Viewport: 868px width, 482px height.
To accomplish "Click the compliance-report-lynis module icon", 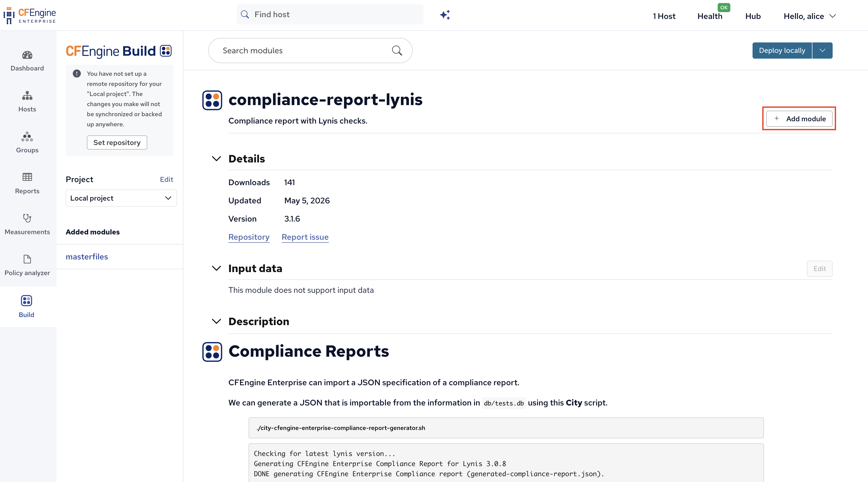I will (x=212, y=100).
